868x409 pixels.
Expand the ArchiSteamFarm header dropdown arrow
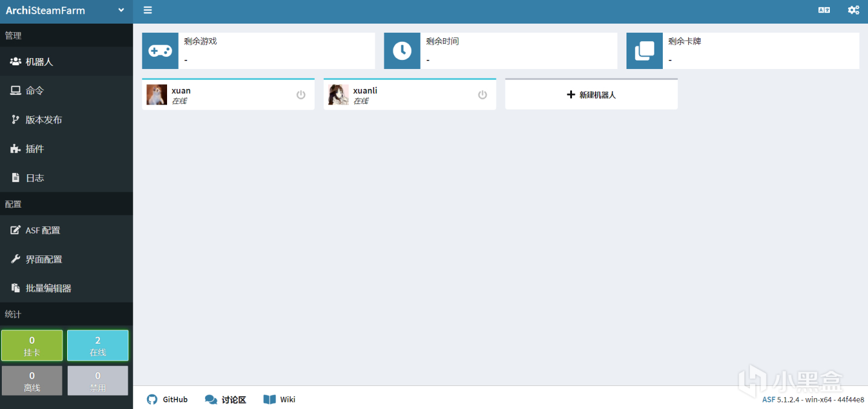tap(121, 10)
